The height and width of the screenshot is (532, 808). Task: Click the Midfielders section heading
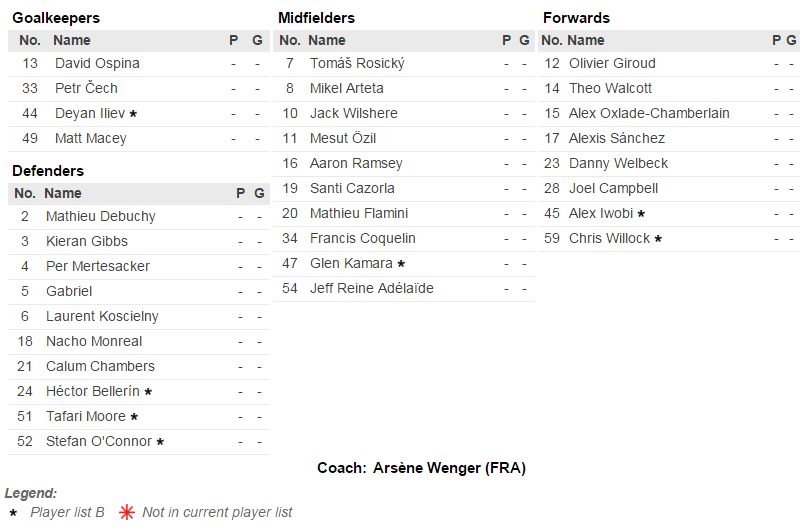click(316, 18)
